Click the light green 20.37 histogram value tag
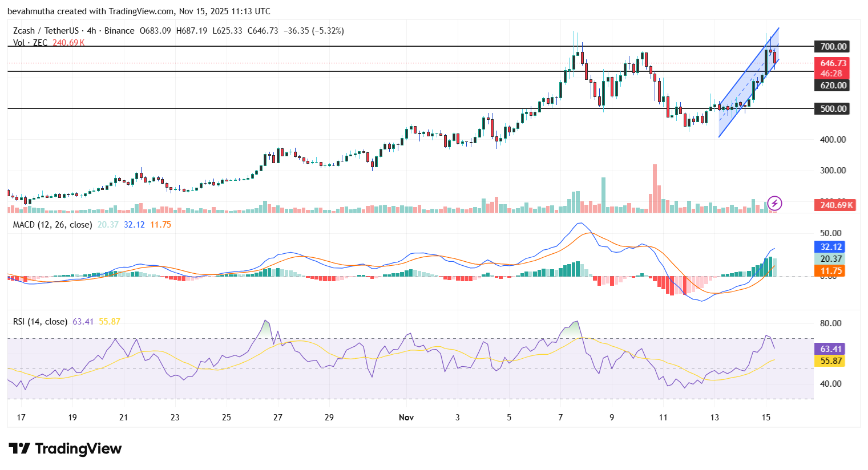868x470 pixels. 831,259
